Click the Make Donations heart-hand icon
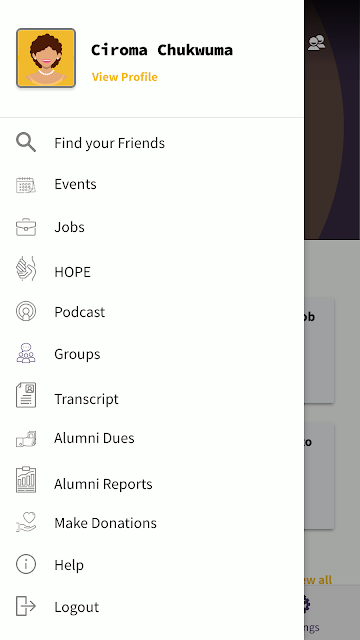 point(26,522)
